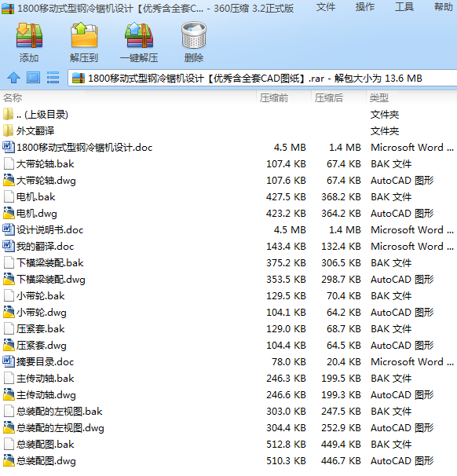Select AutoCAD icon of 电机.dwg
The image size is (457, 476).
click(9, 213)
